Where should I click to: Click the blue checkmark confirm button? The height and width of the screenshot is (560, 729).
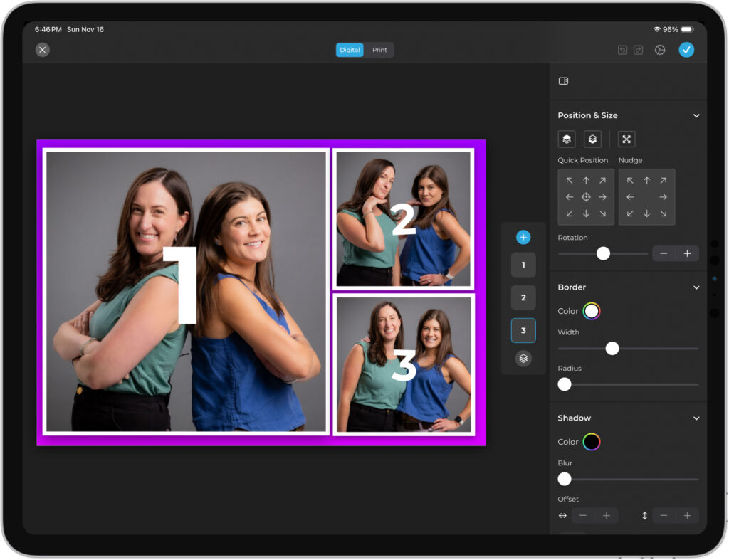tap(686, 50)
